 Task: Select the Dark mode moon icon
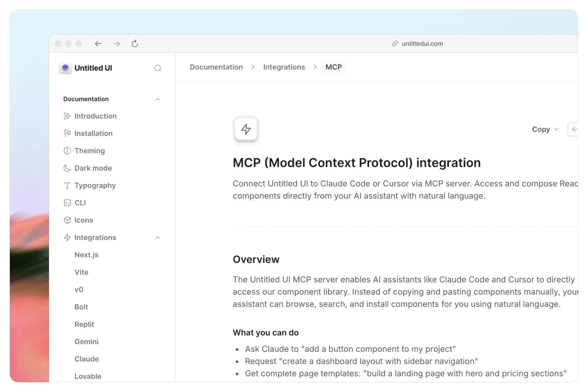[x=68, y=168]
